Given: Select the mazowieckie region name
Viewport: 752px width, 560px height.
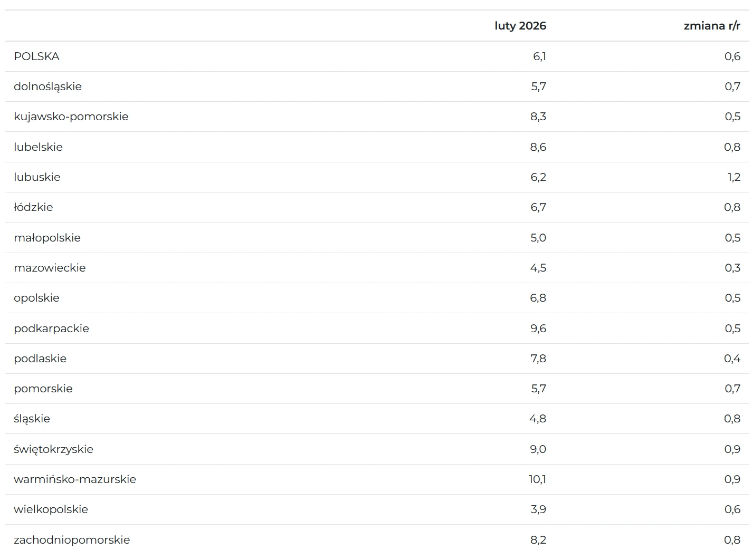Looking at the screenshot, I should (x=50, y=268).
